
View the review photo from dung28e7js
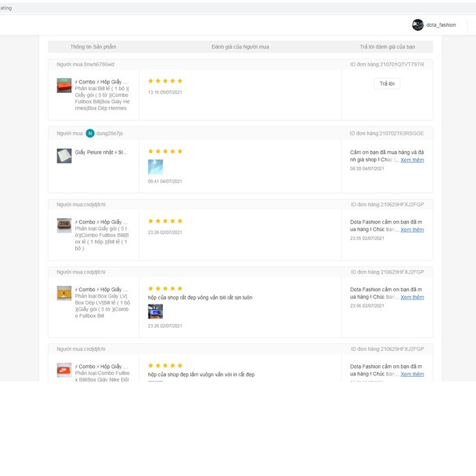point(155,167)
